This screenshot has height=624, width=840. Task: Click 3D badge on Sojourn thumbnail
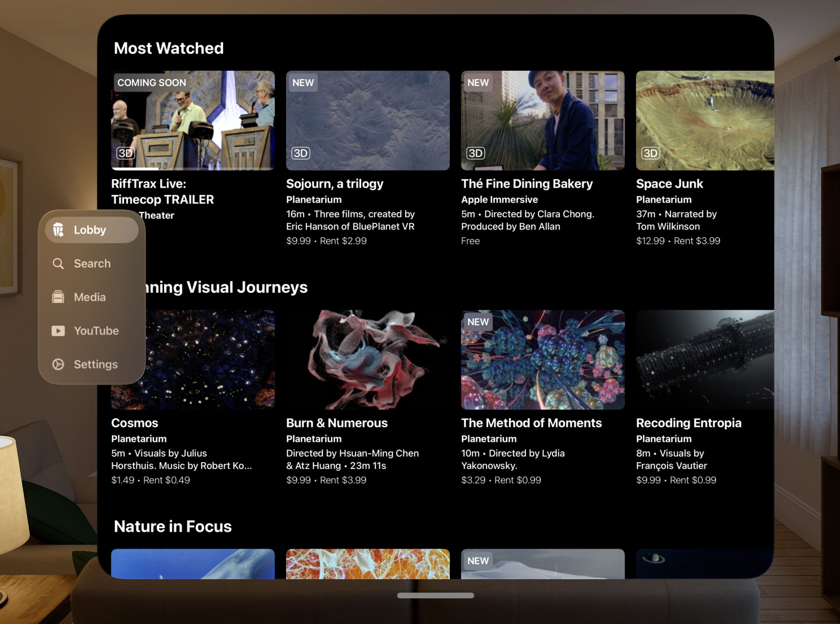pyautogui.click(x=300, y=153)
